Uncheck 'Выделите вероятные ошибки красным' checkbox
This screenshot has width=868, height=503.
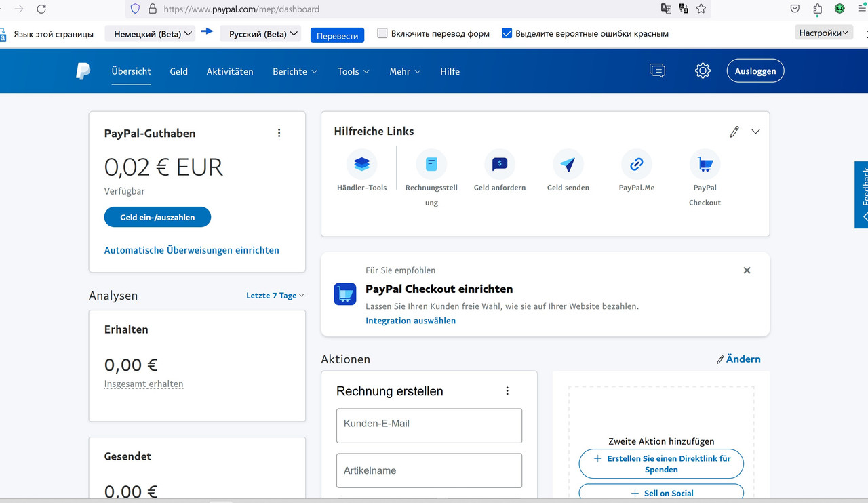[507, 33]
